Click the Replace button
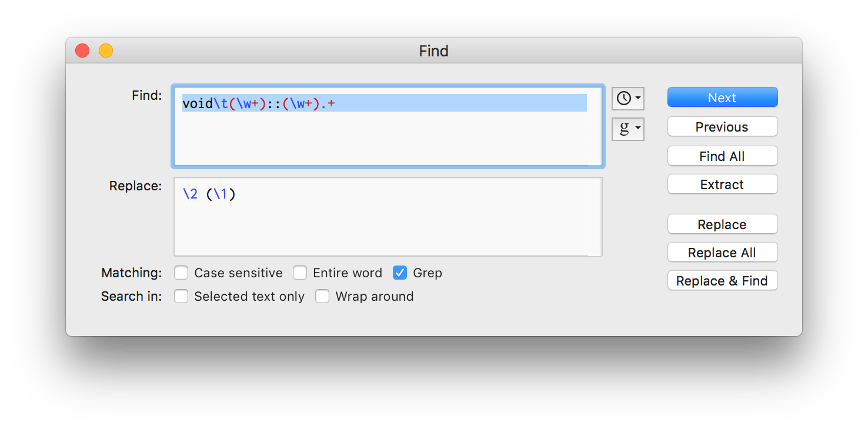The height and width of the screenshot is (430, 868). point(722,224)
